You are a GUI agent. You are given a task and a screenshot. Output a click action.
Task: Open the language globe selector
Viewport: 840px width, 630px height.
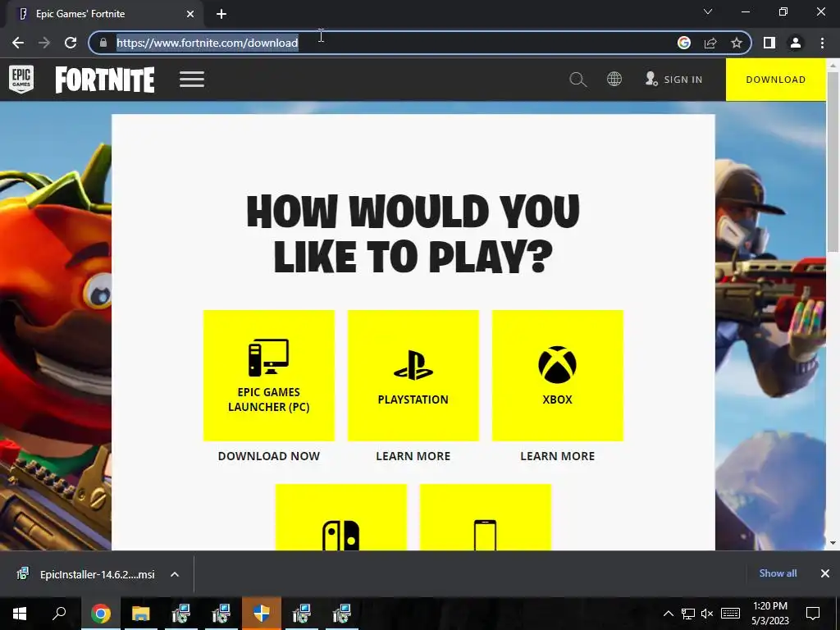click(614, 80)
